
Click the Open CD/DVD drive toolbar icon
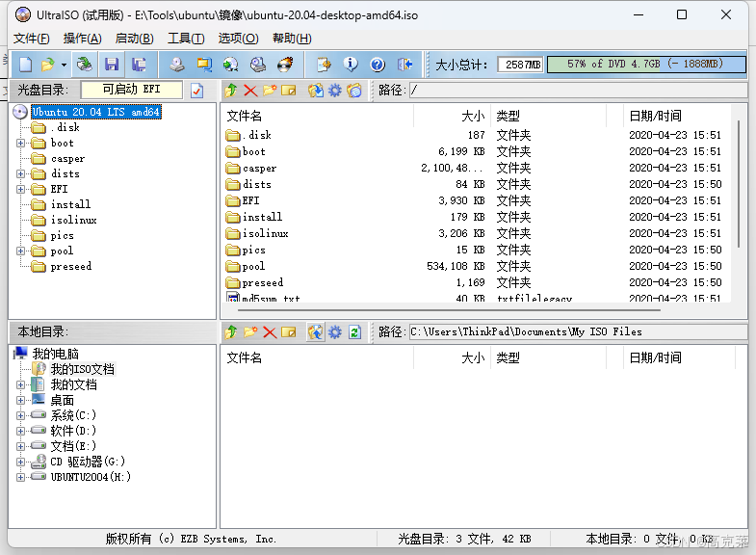click(85, 65)
